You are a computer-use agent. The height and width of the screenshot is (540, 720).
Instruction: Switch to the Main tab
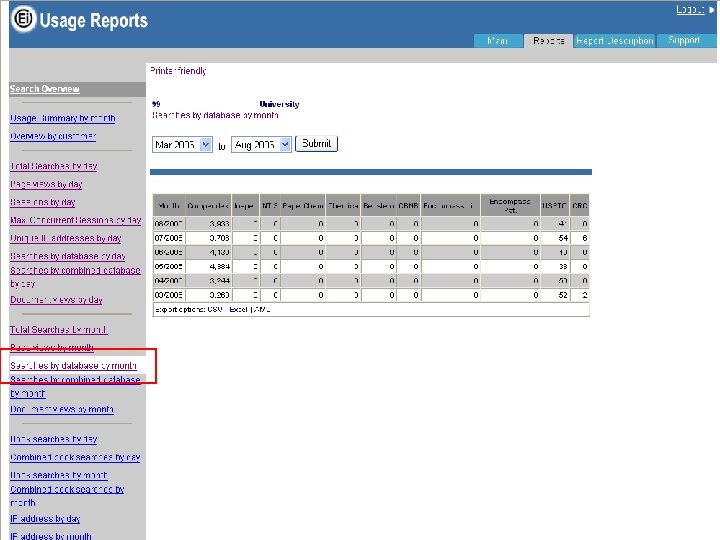tap(498, 41)
